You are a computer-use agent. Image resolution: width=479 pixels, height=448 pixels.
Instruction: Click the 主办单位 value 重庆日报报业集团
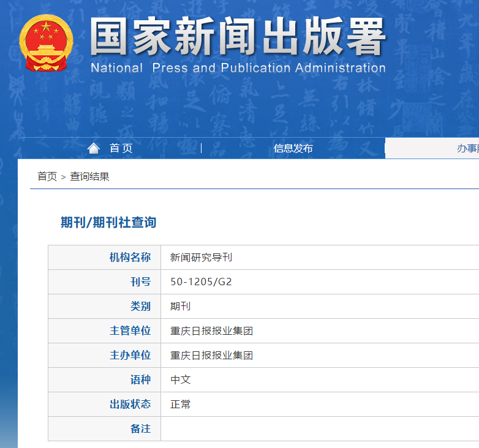pyautogui.click(x=211, y=356)
